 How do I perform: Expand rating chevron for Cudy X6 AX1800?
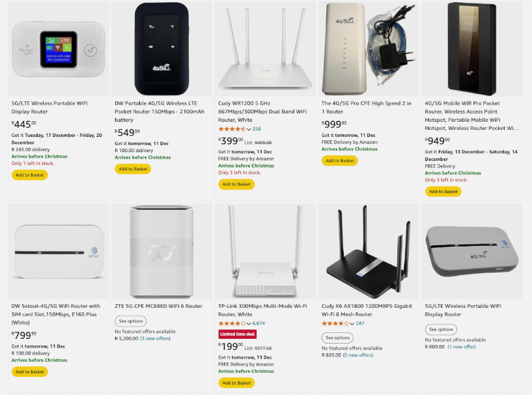tap(352, 323)
